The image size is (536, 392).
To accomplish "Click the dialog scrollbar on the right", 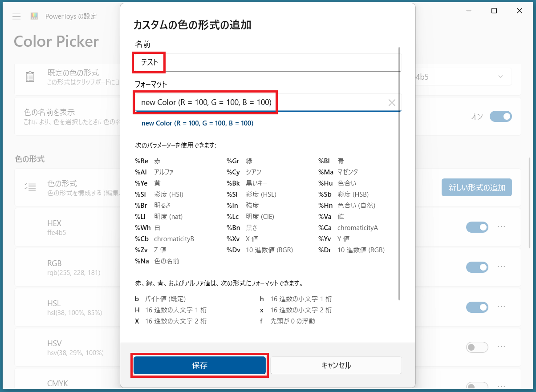I will [399, 178].
